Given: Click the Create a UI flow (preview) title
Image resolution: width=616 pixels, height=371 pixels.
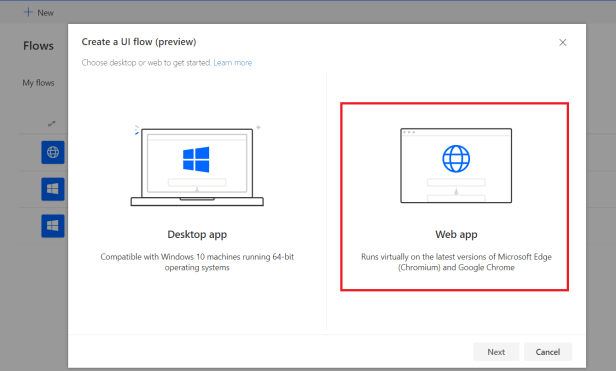Looking at the screenshot, I should click(139, 42).
